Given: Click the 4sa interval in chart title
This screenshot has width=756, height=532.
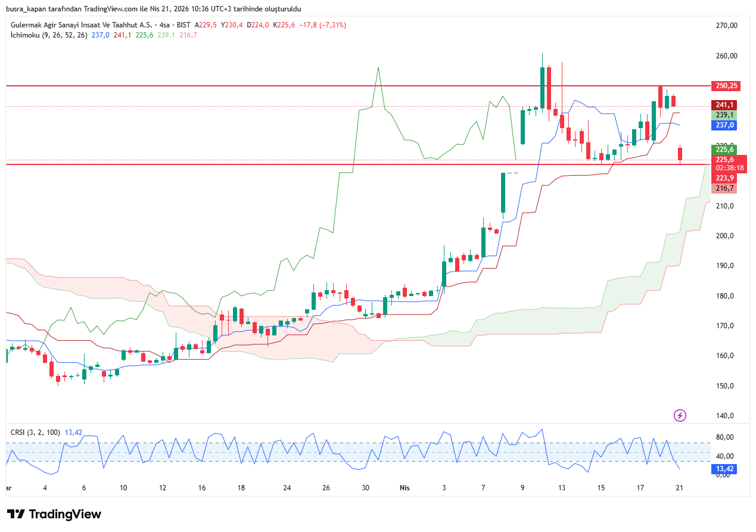Looking at the screenshot, I should [x=164, y=25].
